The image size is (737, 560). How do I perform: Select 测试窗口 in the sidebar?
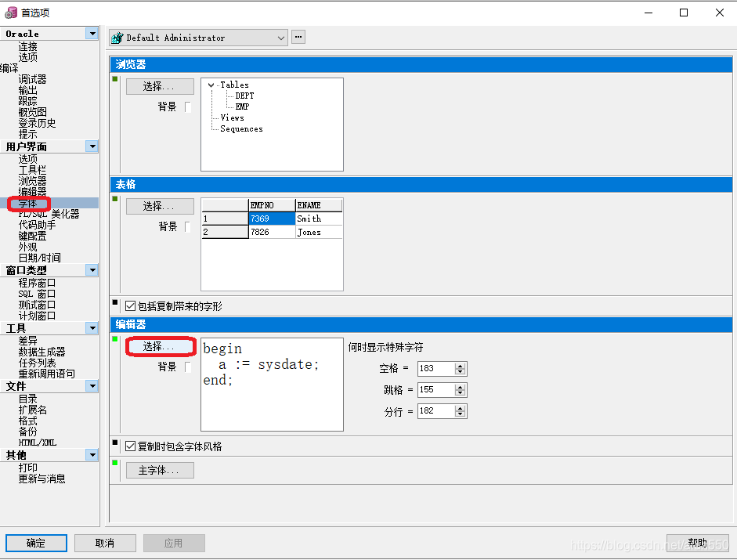pos(37,305)
